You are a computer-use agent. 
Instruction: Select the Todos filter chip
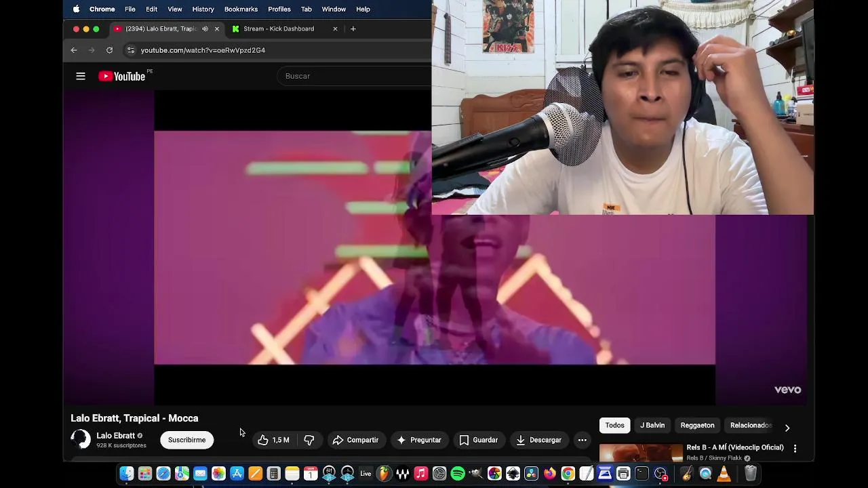(x=614, y=425)
